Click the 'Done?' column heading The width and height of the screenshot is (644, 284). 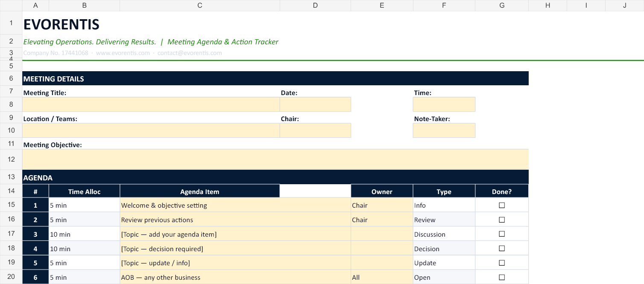coord(502,191)
